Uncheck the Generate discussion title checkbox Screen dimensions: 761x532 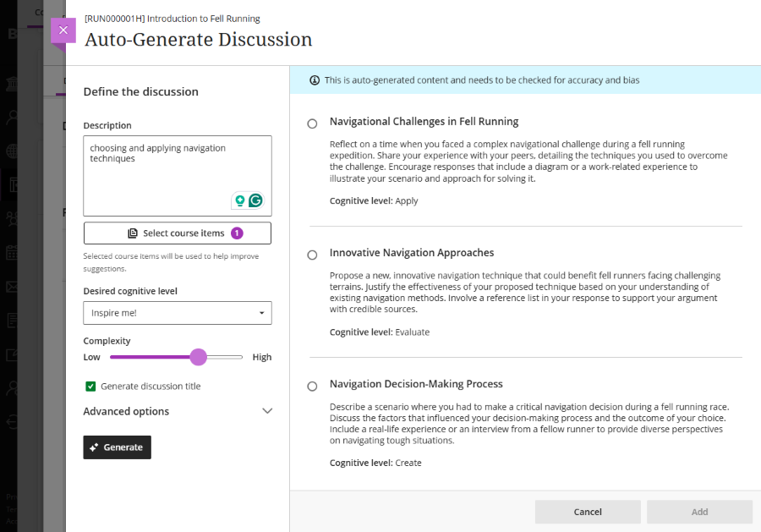click(x=90, y=387)
